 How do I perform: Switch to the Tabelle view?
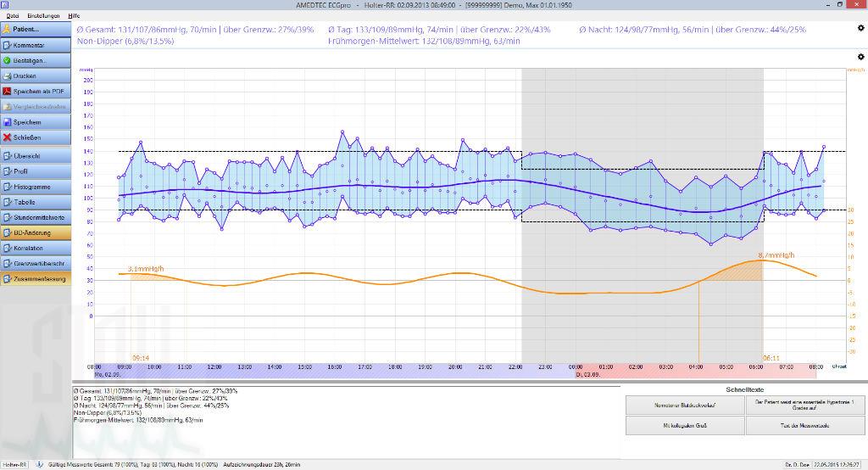click(34, 202)
